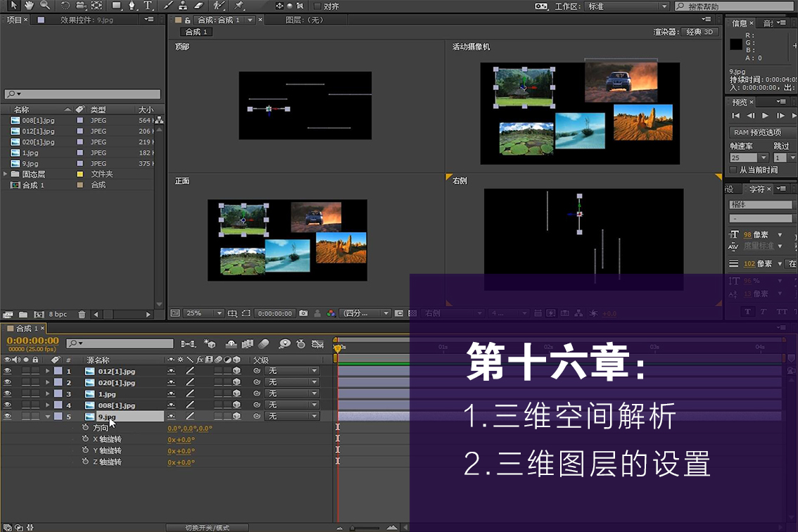Hide the 012[1].jpg layer eye

(7, 371)
